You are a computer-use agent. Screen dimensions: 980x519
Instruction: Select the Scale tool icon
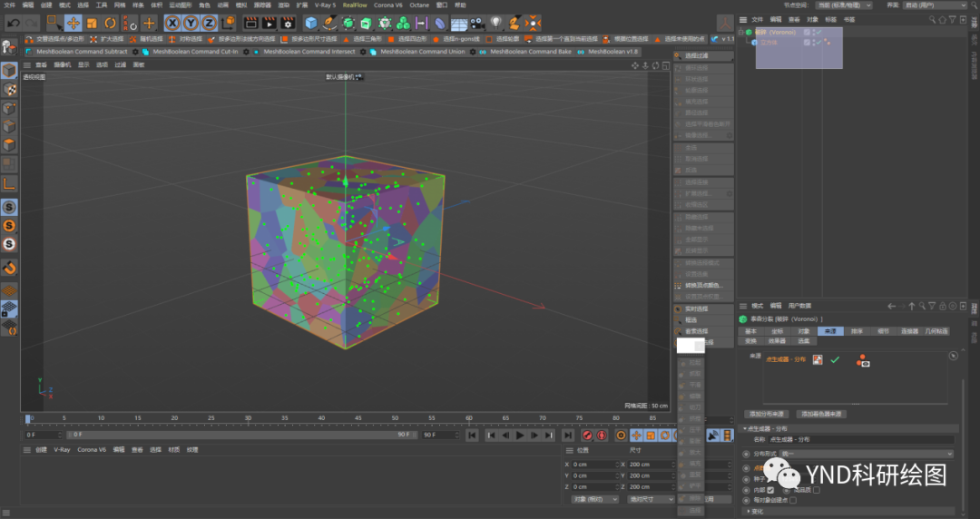[x=92, y=24]
